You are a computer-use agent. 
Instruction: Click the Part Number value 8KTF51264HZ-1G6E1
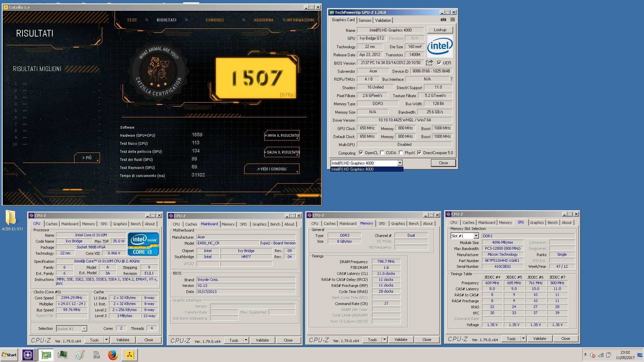pyautogui.click(x=502, y=260)
